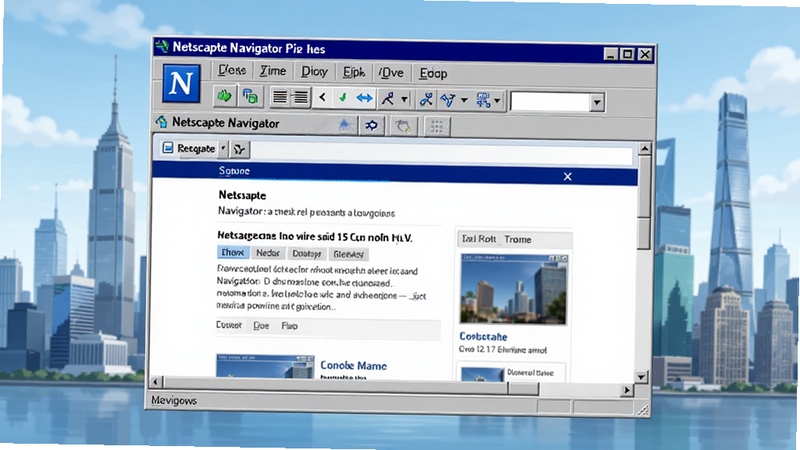Close the blue Sotune bar with X
The height and width of the screenshot is (450, 800).
click(x=567, y=177)
